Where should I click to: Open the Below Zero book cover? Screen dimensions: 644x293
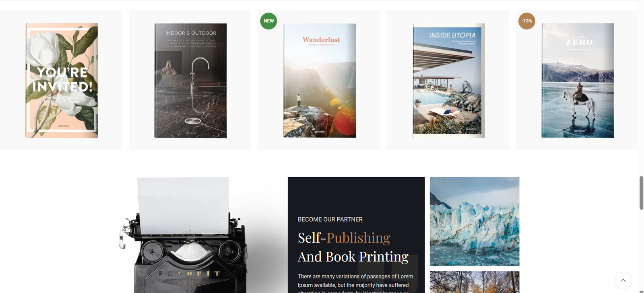[x=578, y=81]
